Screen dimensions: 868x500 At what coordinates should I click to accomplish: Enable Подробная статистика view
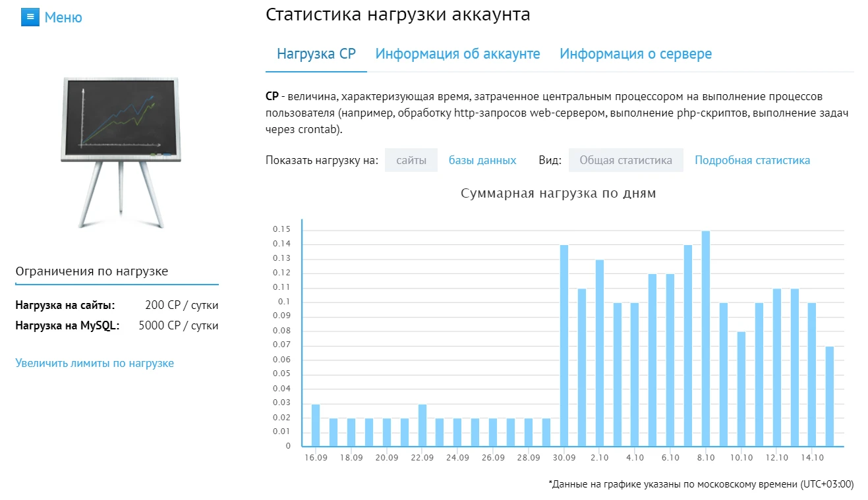tap(752, 159)
